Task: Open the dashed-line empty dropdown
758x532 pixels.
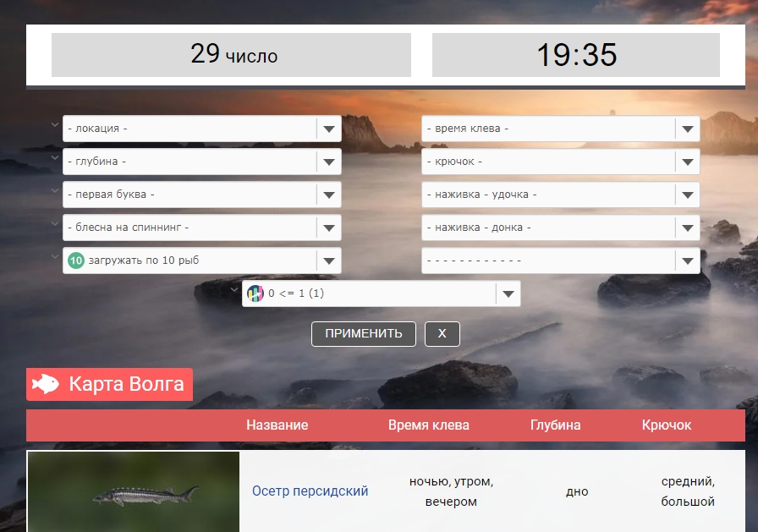Action: click(560, 261)
